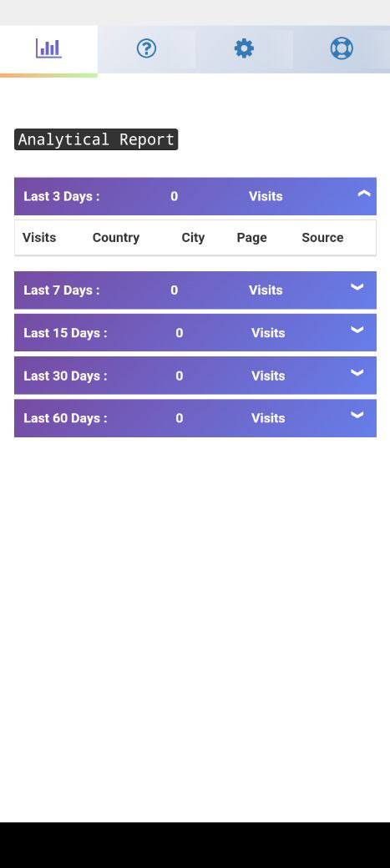
Task: Select the Visits column header in table
Action: click(39, 238)
